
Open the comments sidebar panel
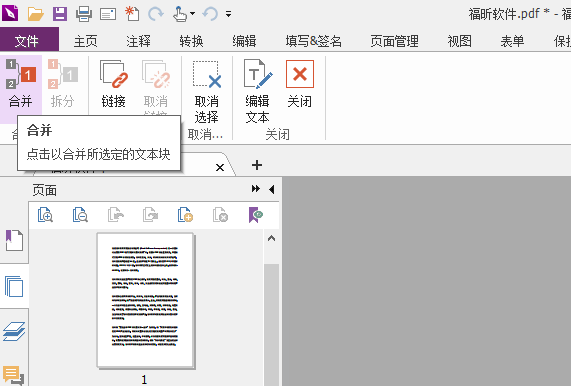[13, 375]
